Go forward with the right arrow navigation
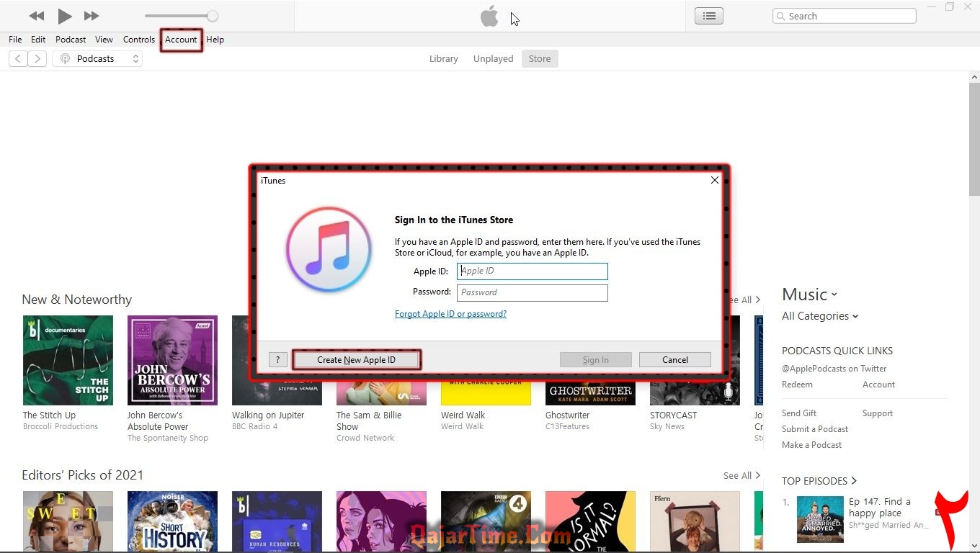The image size is (980, 553). pyautogui.click(x=37, y=59)
